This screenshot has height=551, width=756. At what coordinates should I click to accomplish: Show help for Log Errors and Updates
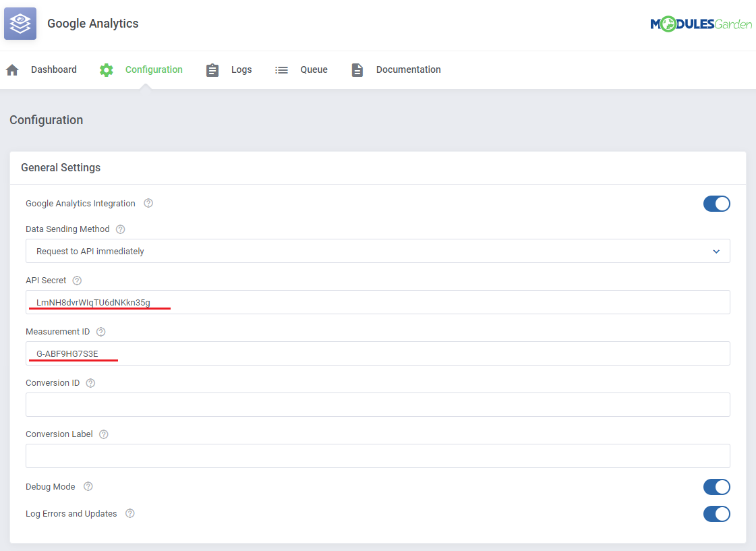click(x=130, y=513)
